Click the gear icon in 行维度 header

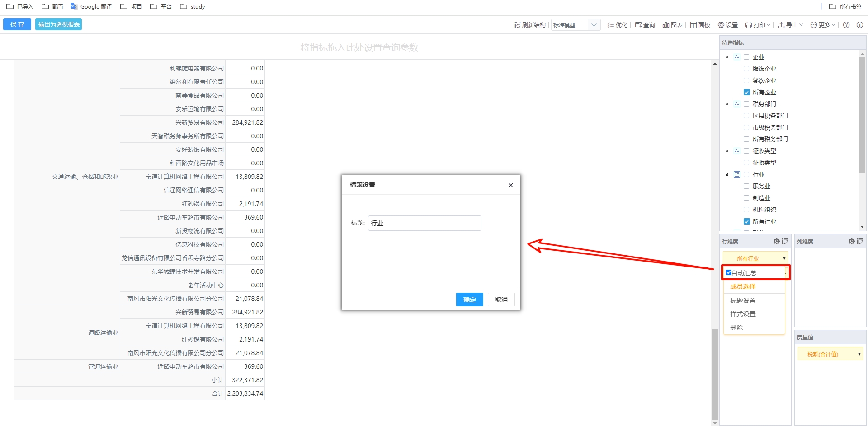[x=776, y=241]
